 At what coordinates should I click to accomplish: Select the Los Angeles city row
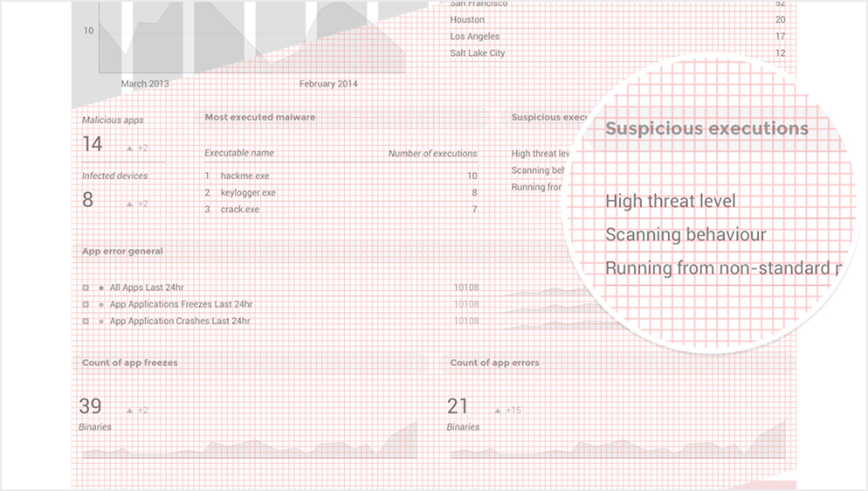617,37
